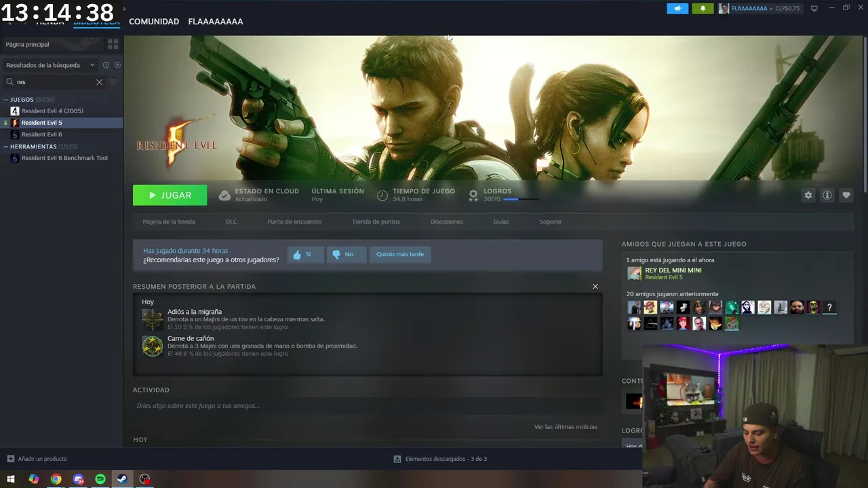The width and height of the screenshot is (868, 488).
Task: Go to Página principal of the library
Action: [53, 44]
